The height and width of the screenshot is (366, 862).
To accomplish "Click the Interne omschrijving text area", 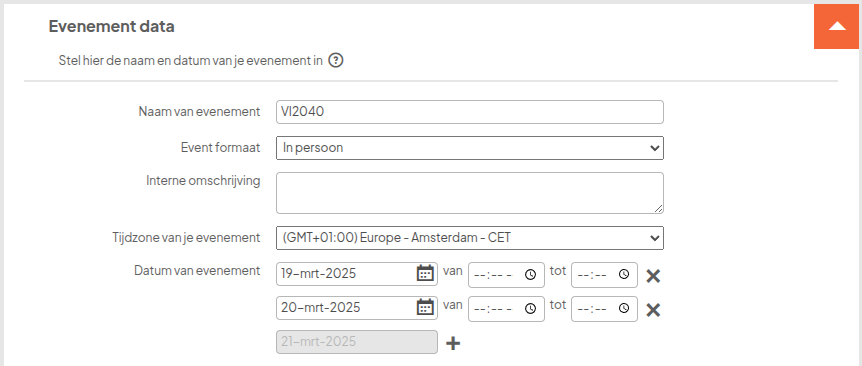I will [x=469, y=193].
